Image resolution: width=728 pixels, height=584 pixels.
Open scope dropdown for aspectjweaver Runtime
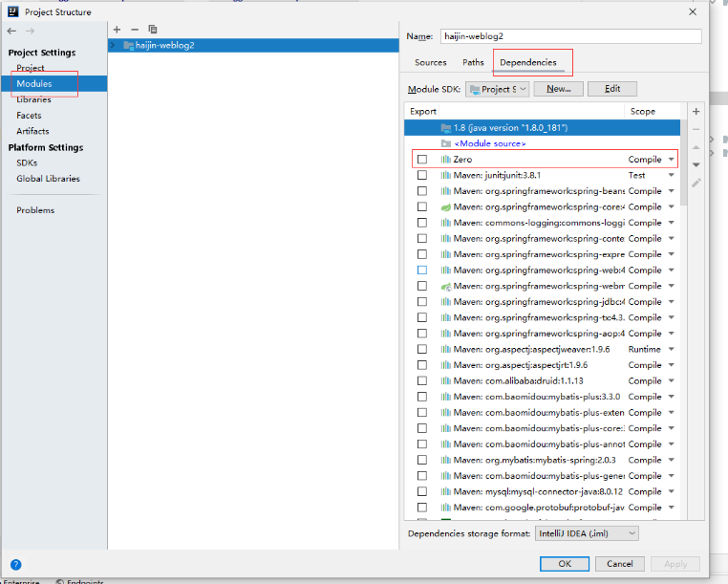671,349
